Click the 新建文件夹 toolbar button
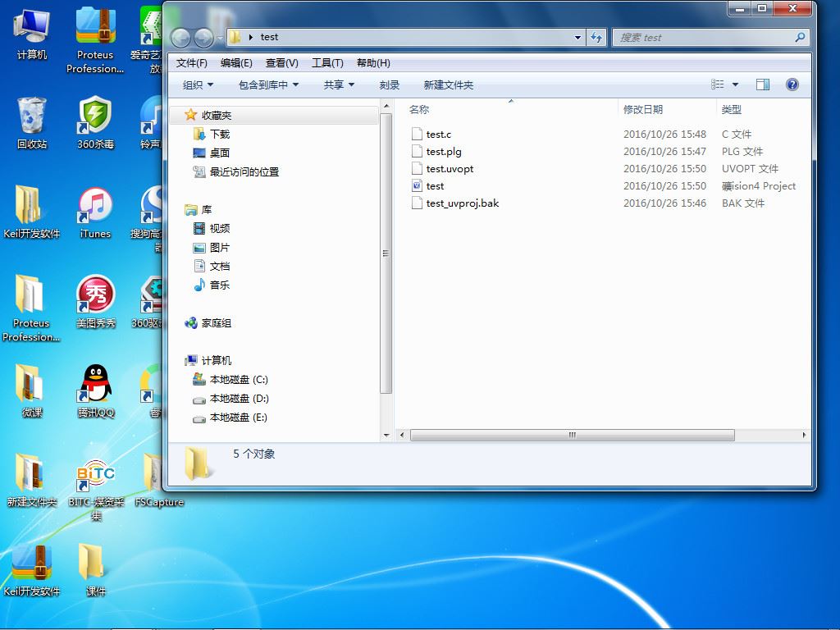 click(449, 84)
